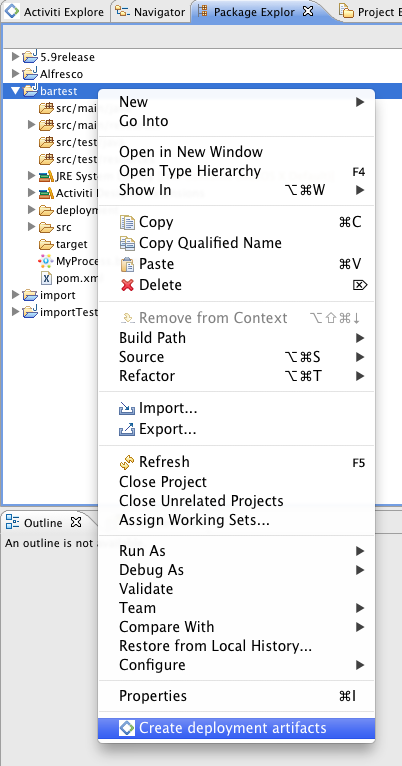The width and height of the screenshot is (402, 766).
Task: Choose Open in New Window
Action: (236, 152)
